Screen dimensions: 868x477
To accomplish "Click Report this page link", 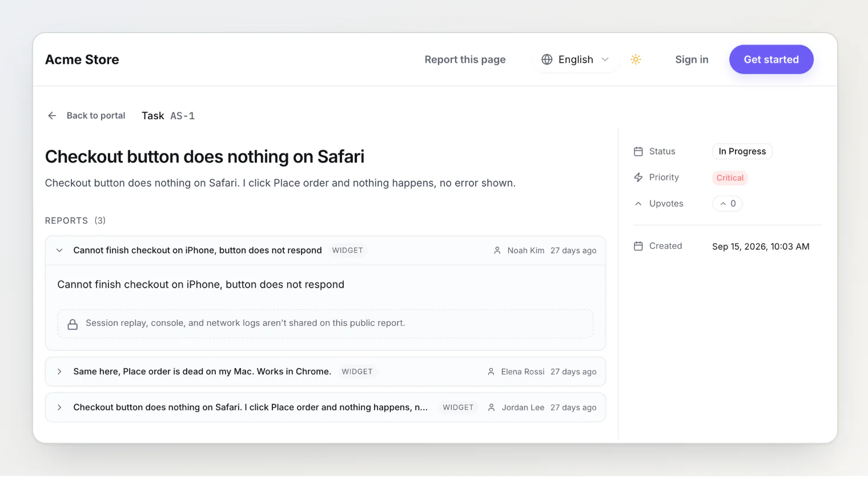I will click(465, 59).
